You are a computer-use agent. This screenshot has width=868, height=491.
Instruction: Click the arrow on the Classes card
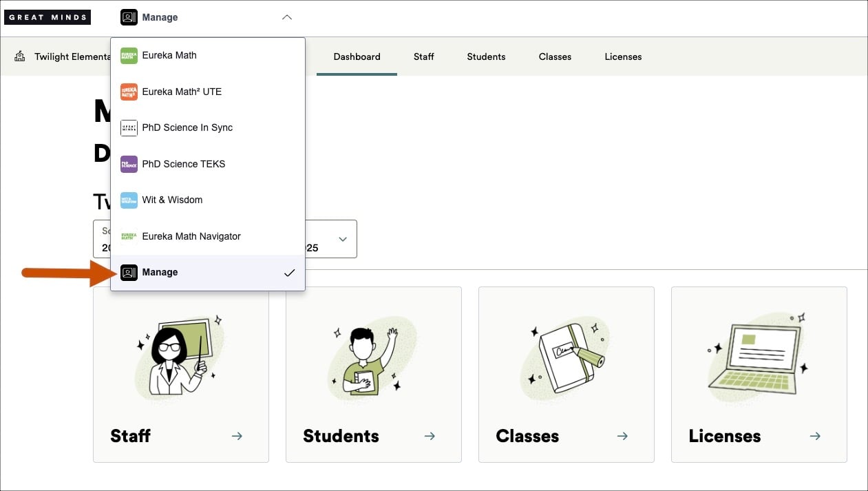pyautogui.click(x=622, y=436)
